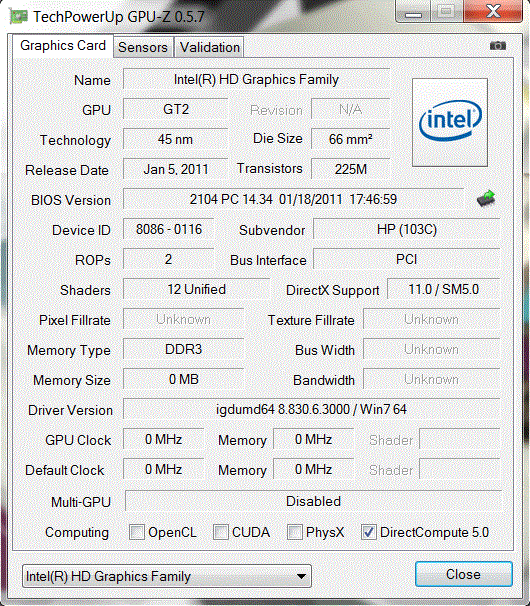The width and height of the screenshot is (530, 606).
Task: Click the Technology field showing 45 nm
Action: point(176,139)
